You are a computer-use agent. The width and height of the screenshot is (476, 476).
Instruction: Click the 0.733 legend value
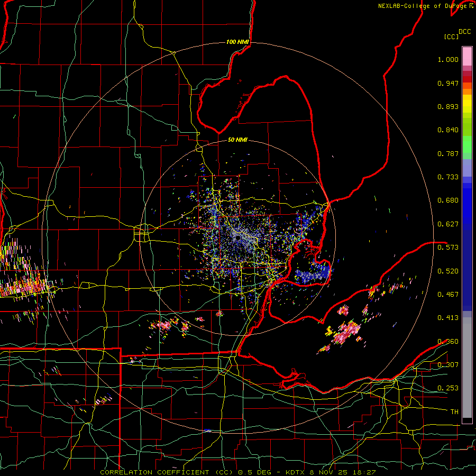pyautogui.click(x=448, y=177)
